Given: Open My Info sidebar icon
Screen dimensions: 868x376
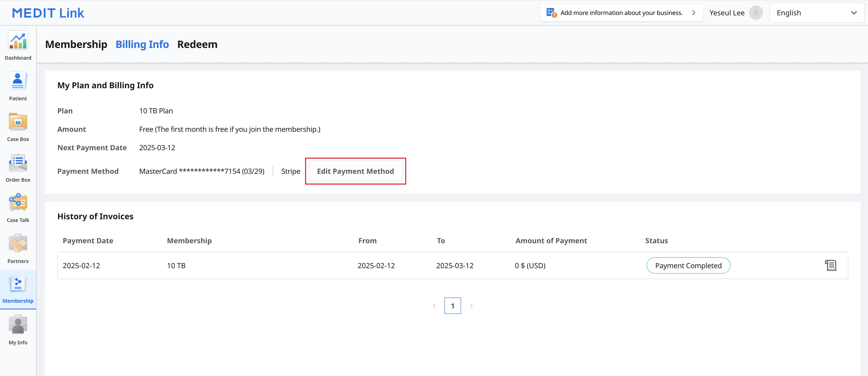Looking at the screenshot, I should (18, 325).
